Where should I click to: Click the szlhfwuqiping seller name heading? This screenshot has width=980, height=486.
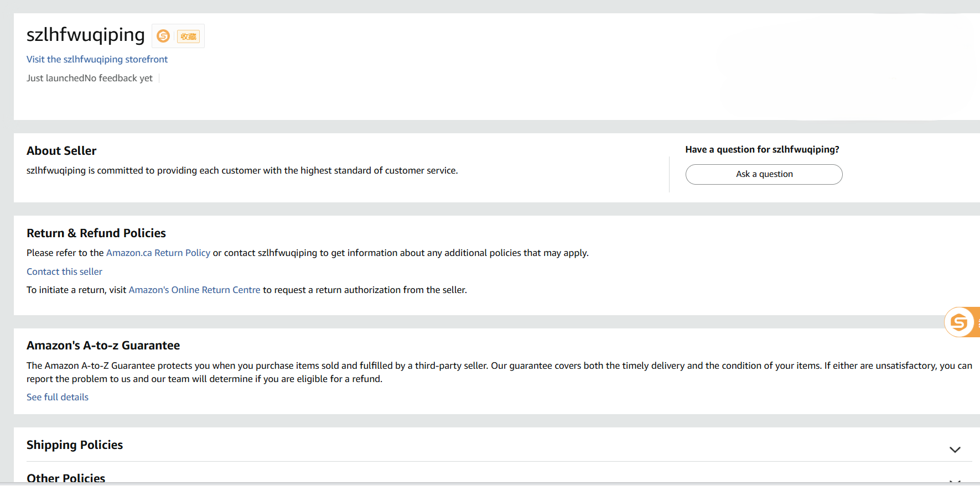coord(86,35)
